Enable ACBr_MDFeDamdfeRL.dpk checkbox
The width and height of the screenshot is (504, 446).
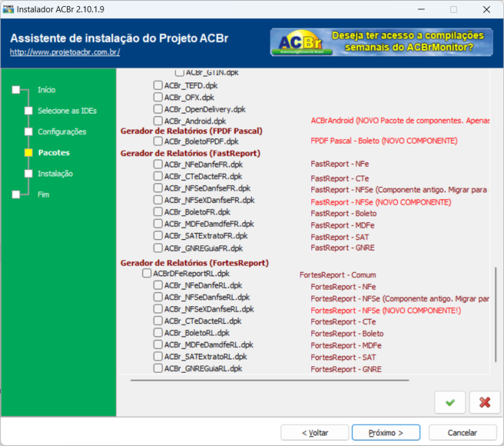158,345
